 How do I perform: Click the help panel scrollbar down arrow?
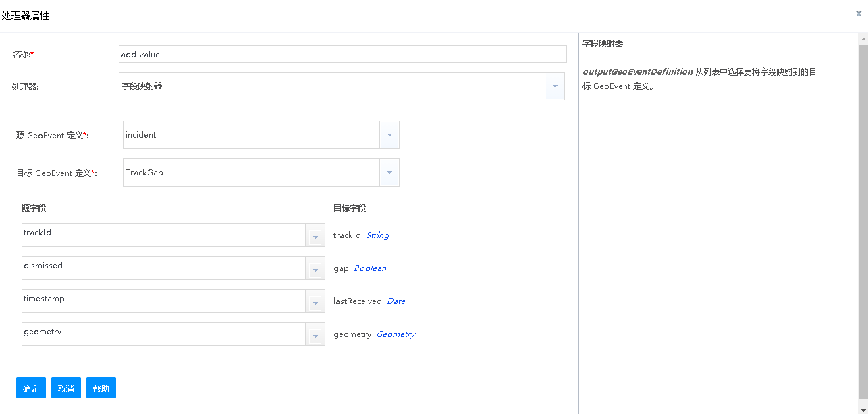point(863,407)
